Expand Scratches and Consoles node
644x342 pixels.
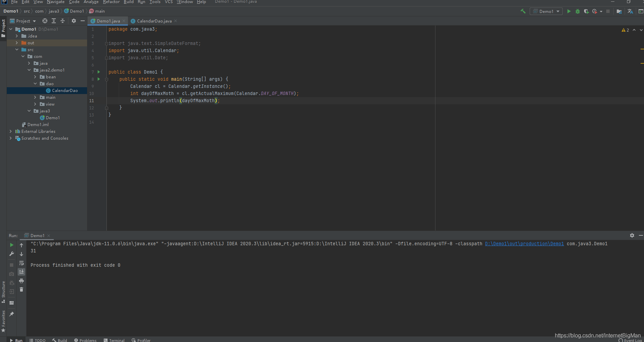coord(11,138)
